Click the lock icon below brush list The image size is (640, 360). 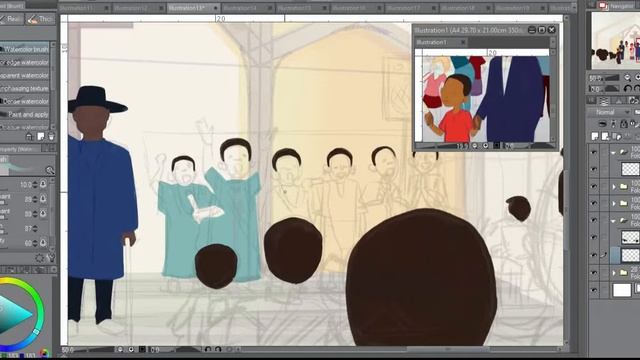click(x=29, y=136)
